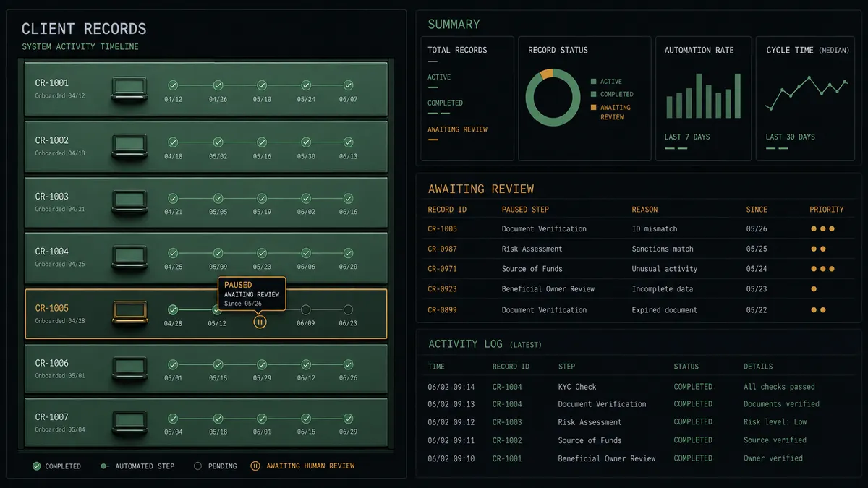
Task: Click 'All checks passed' details cell
Action: 779,387
